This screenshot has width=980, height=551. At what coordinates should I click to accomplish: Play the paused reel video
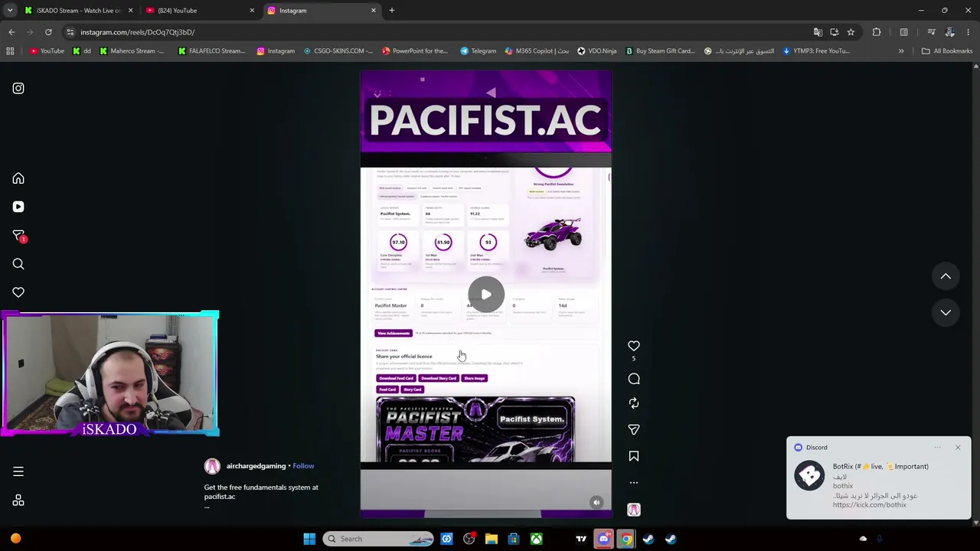(x=486, y=295)
